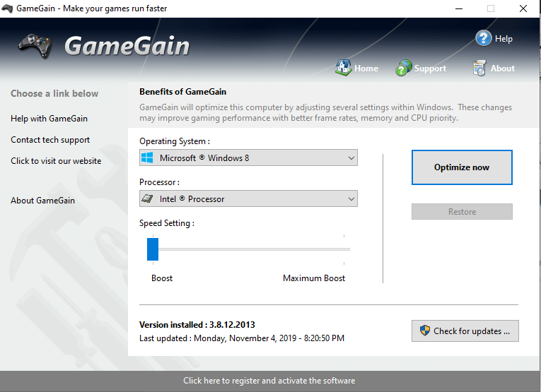This screenshot has height=392, width=541.
Task: Open Help with GameGain link
Action: [49, 119]
